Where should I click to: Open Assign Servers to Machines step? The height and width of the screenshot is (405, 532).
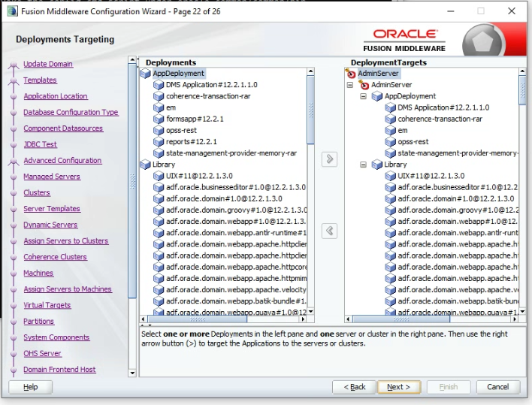[68, 289]
